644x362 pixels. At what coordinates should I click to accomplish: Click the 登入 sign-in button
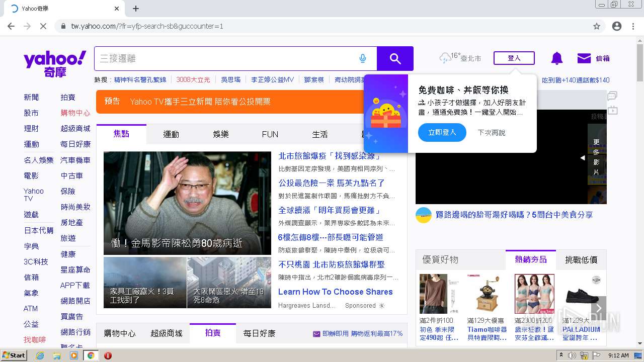514,58
